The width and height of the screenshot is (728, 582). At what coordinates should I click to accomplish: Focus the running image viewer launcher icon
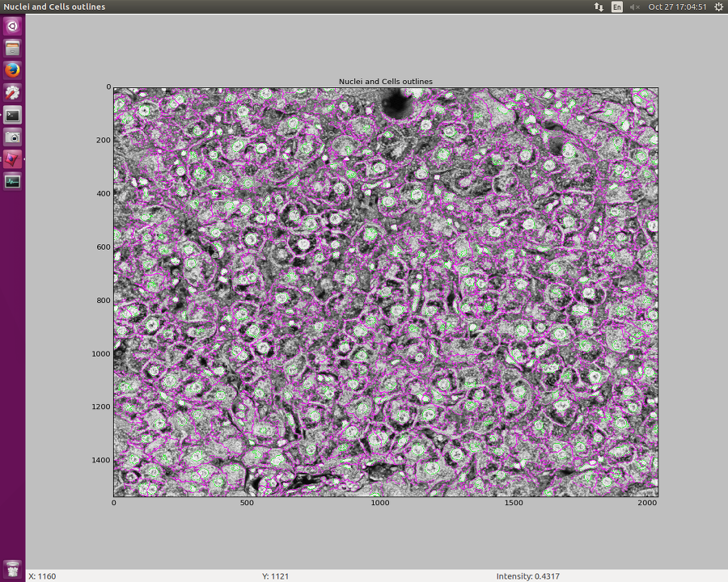pos(12,160)
